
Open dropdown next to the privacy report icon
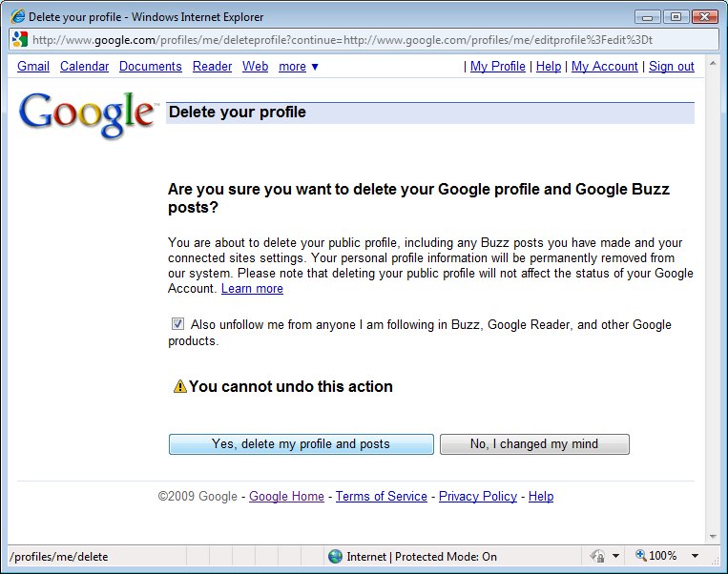[x=615, y=556]
